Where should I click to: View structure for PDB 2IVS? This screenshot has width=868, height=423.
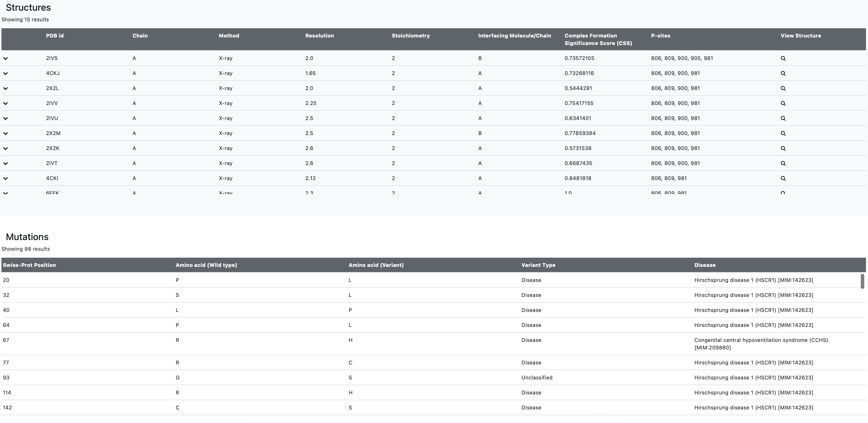point(783,58)
